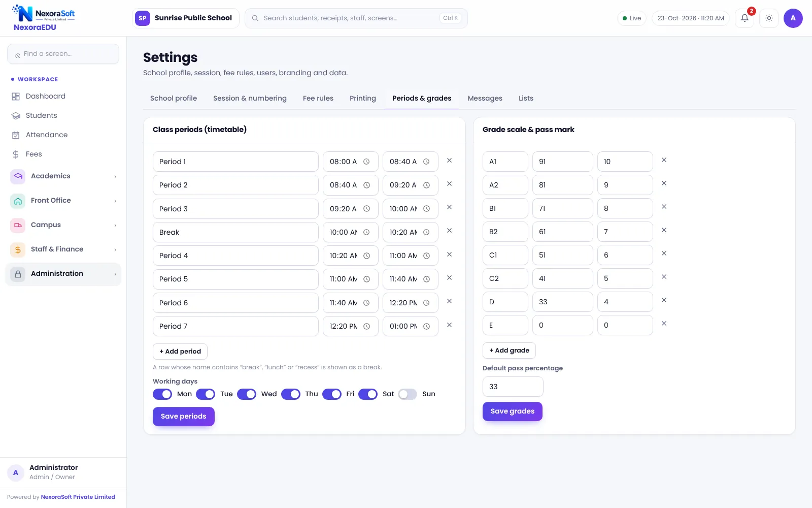Toggle the light/dark theme icon
The width and height of the screenshot is (812, 508).
point(769,18)
